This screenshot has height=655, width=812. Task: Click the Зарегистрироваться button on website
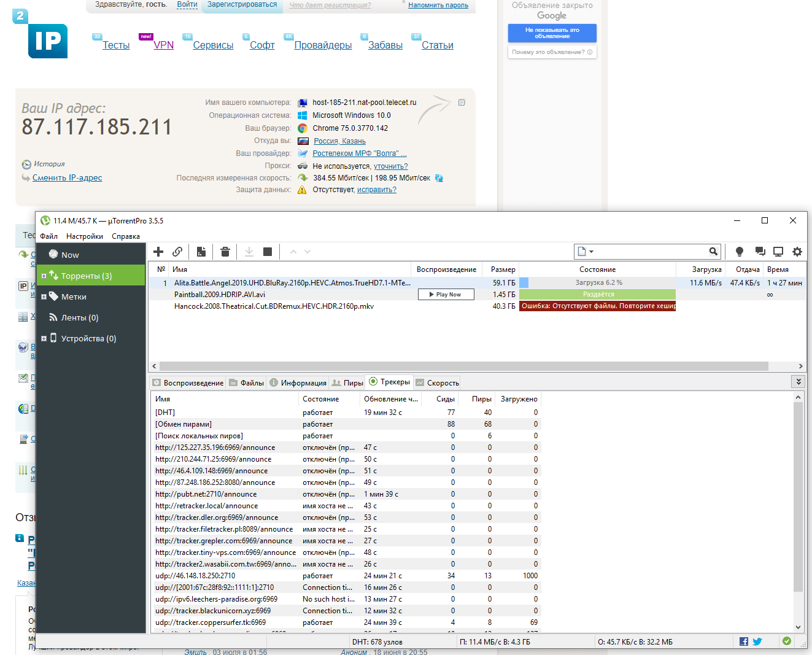tap(242, 4)
